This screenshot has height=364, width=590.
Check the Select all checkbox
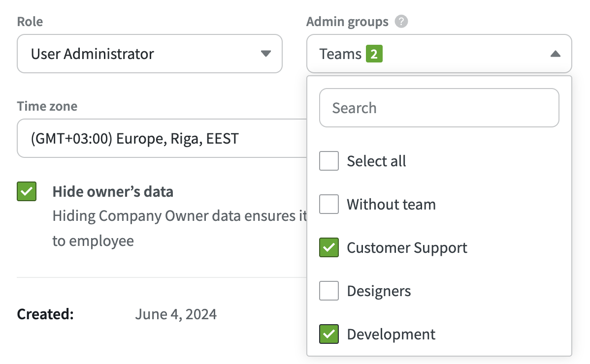(x=329, y=161)
